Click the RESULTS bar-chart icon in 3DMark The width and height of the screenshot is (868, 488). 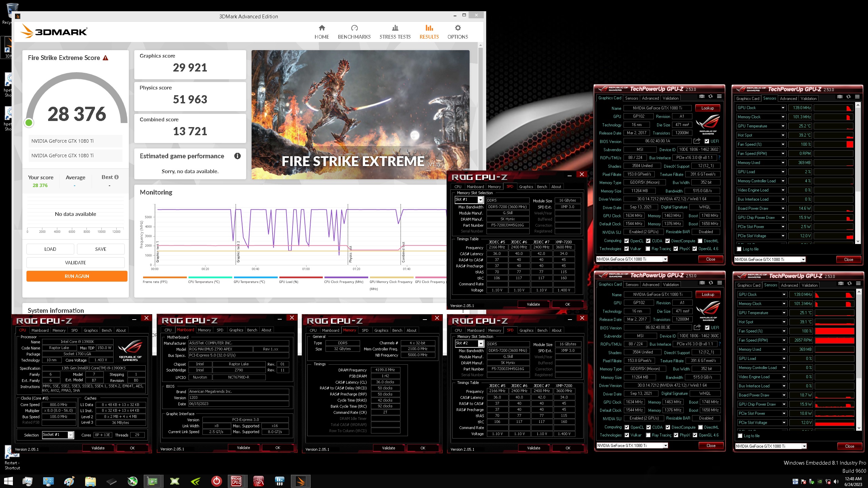(x=429, y=28)
